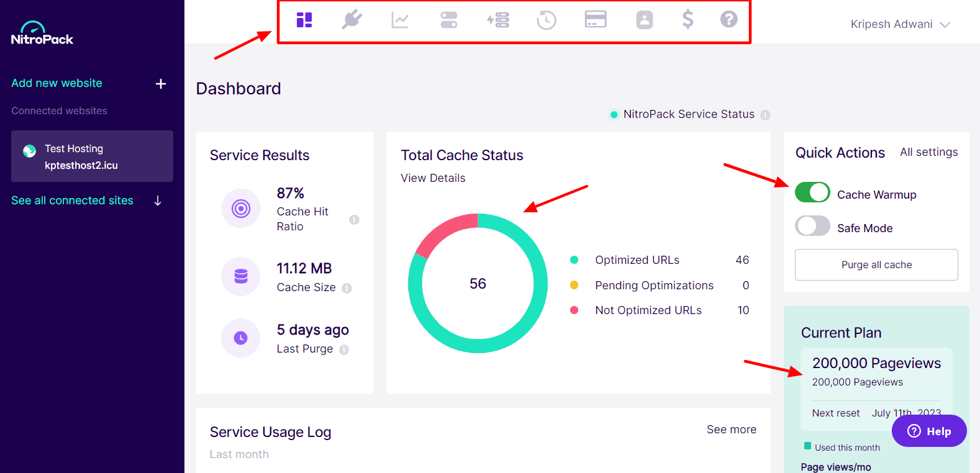The height and width of the screenshot is (473, 980).
Task: Open the Dashboard grid icon
Action: [304, 20]
